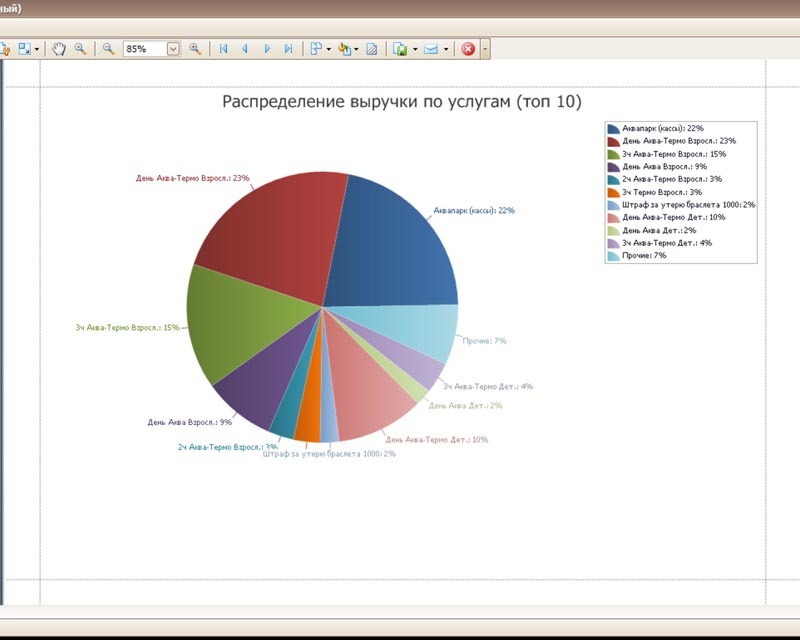Viewport: 800px width, 640px height.
Task: Open the toolbar options arrow at far right
Action: pyautogui.click(x=485, y=48)
